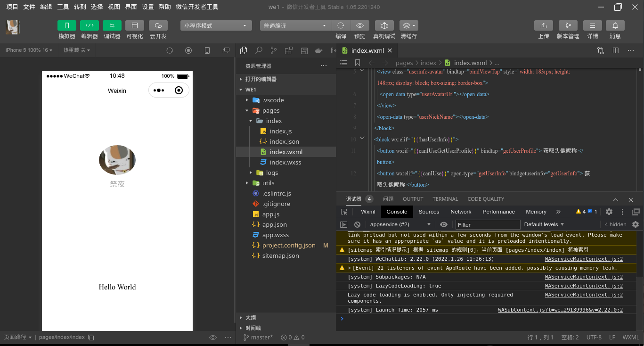Viewport: 644px width, 346px height.
Task: Open the 工具 menu
Action: 63,7
